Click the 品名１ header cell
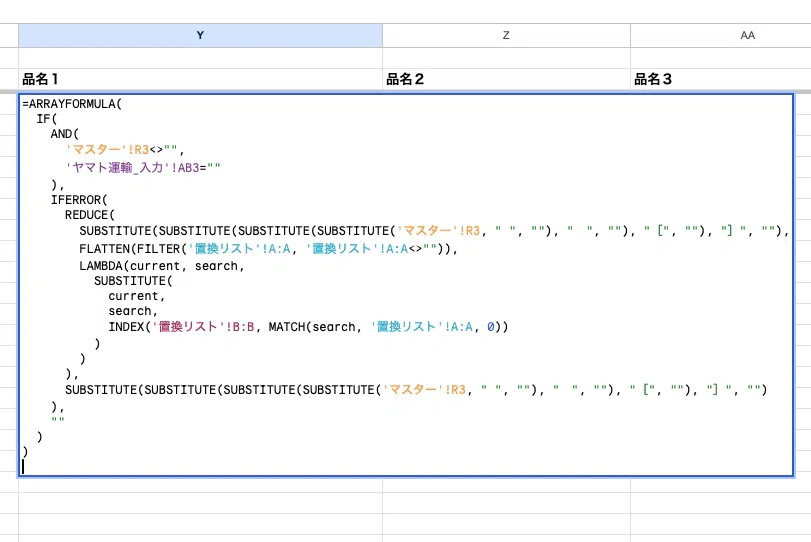811x542 pixels. coord(200,79)
